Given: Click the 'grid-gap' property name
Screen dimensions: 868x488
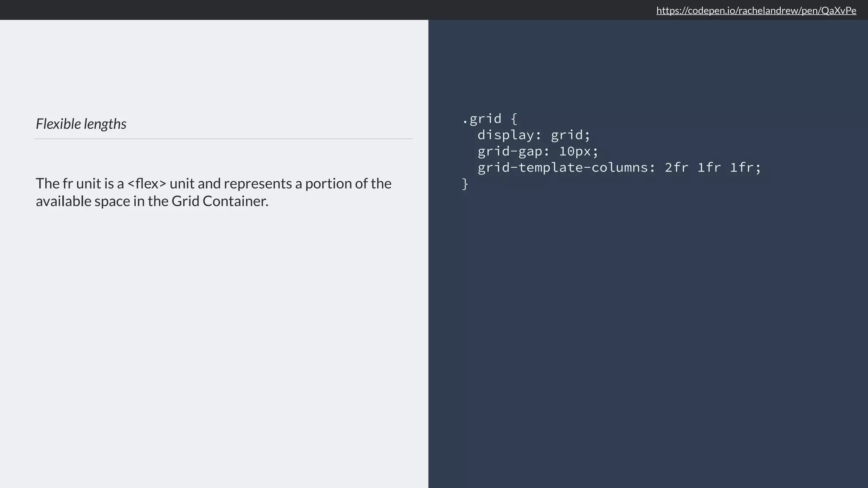Looking at the screenshot, I should click(x=510, y=151).
